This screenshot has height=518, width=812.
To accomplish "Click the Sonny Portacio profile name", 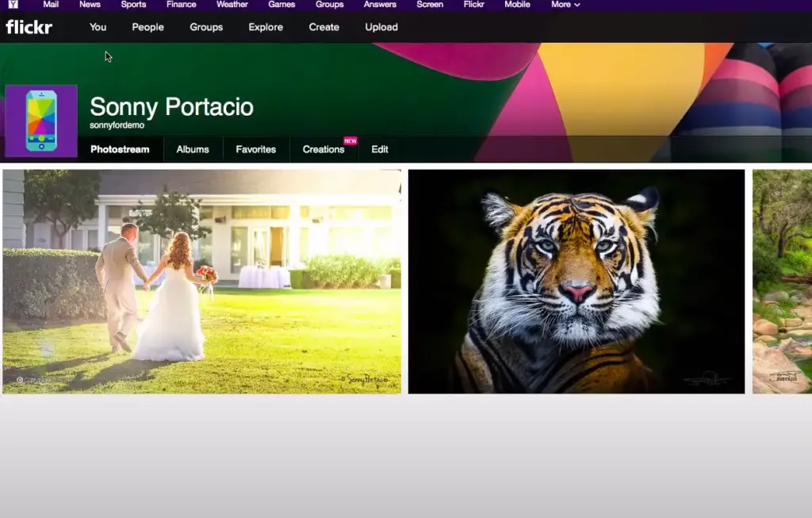I will pos(171,107).
